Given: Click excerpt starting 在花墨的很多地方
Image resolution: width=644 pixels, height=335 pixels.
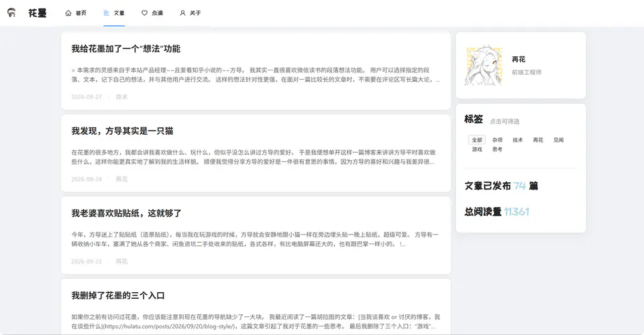Looking at the screenshot, I should [254, 157].
